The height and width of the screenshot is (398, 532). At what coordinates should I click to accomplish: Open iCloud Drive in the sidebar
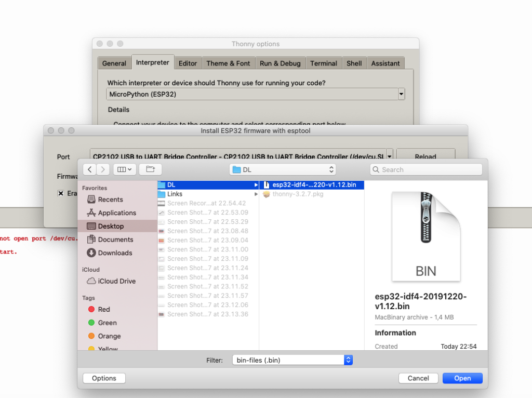111,281
